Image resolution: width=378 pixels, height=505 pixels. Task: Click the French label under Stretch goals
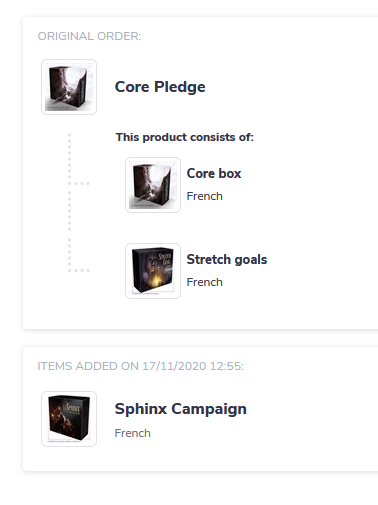pos(204,282)
